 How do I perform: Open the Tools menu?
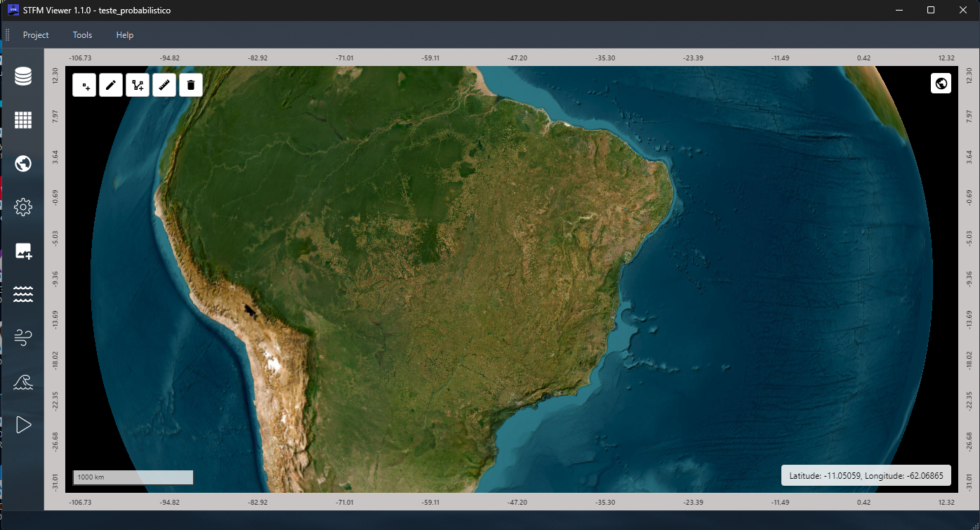pos(82,35)
